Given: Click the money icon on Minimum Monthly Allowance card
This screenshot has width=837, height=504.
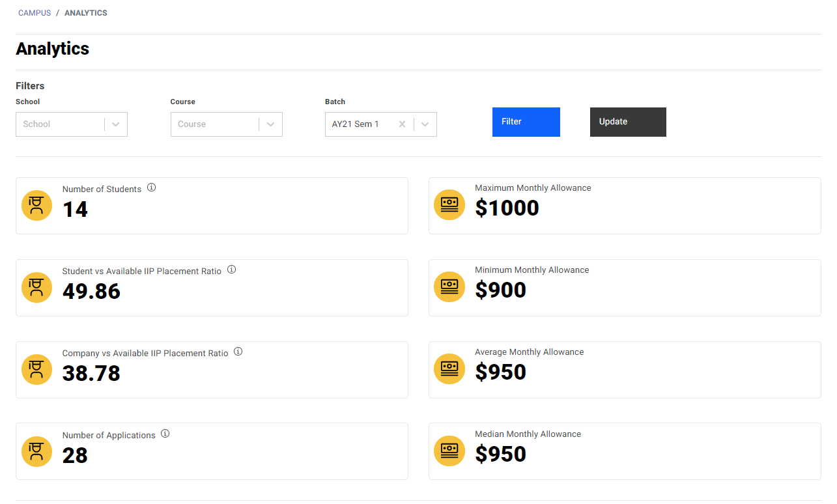Looking at the screenshot, I should (449, 287).
